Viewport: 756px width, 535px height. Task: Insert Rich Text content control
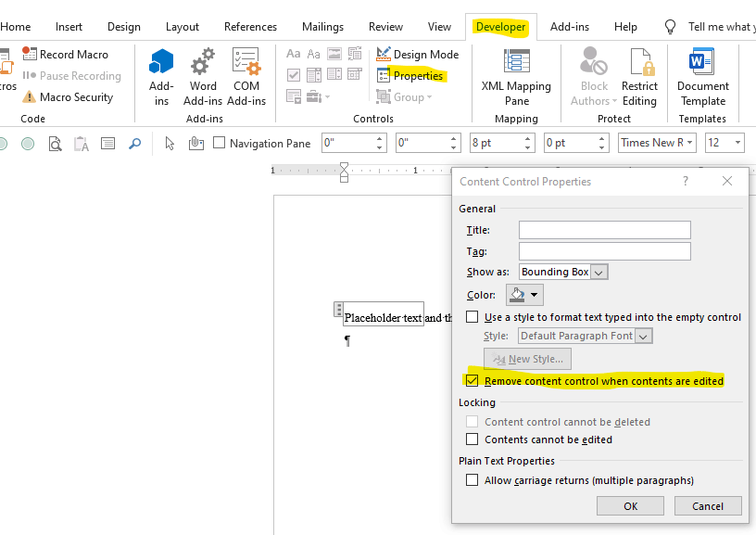click(293, 54)
